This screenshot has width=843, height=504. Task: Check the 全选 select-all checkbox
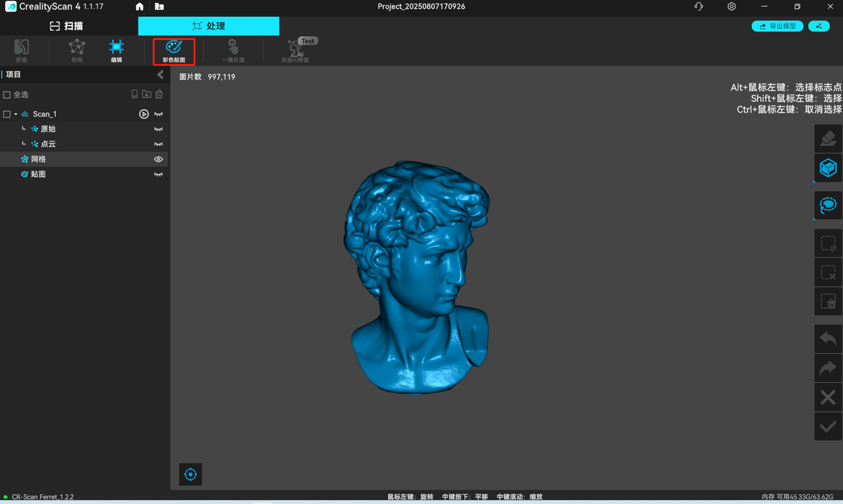click(x=7, y=95)
